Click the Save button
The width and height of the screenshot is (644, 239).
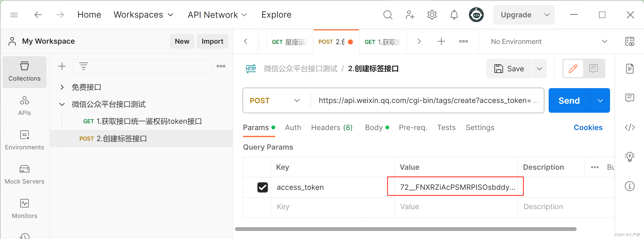click(x=509, y=69)
